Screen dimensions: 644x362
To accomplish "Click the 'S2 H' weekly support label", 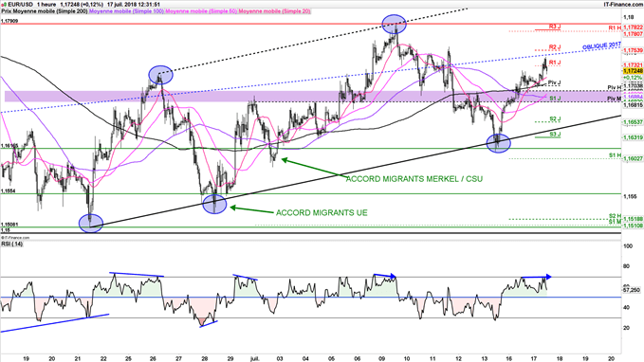I will (615, 216).
